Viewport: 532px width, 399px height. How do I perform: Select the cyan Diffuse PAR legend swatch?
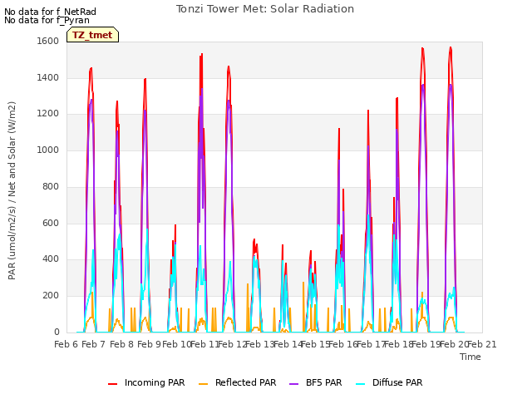(361, 383)
